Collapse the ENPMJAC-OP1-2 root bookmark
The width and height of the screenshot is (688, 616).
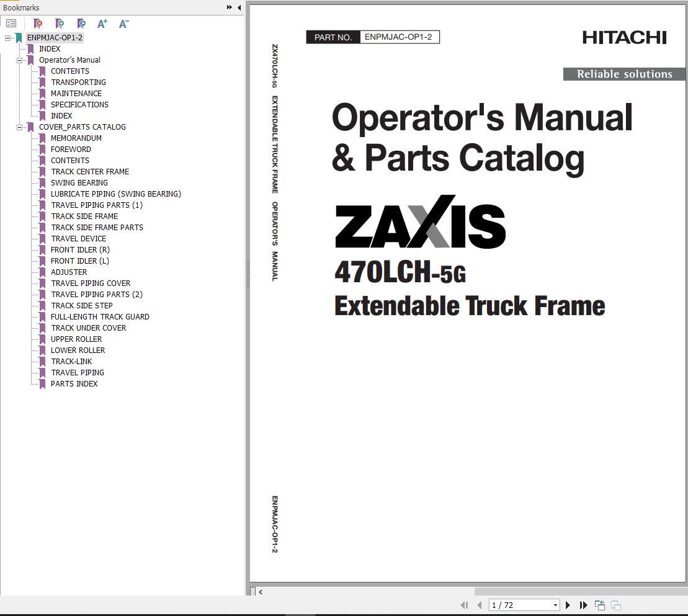coord(7,38)
